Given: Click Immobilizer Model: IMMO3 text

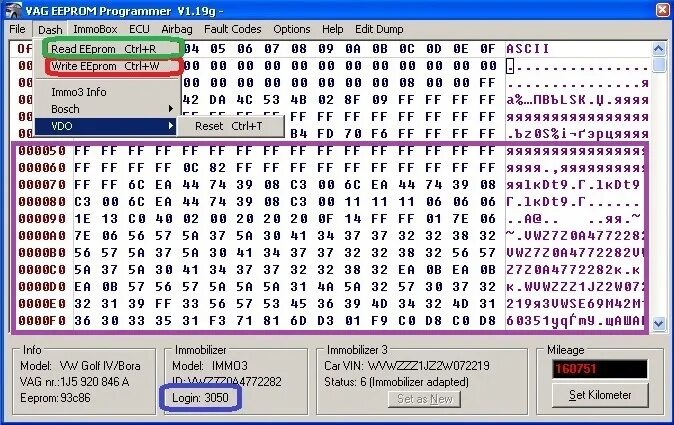Looking at the screenshot, I should tap(210, 366).
